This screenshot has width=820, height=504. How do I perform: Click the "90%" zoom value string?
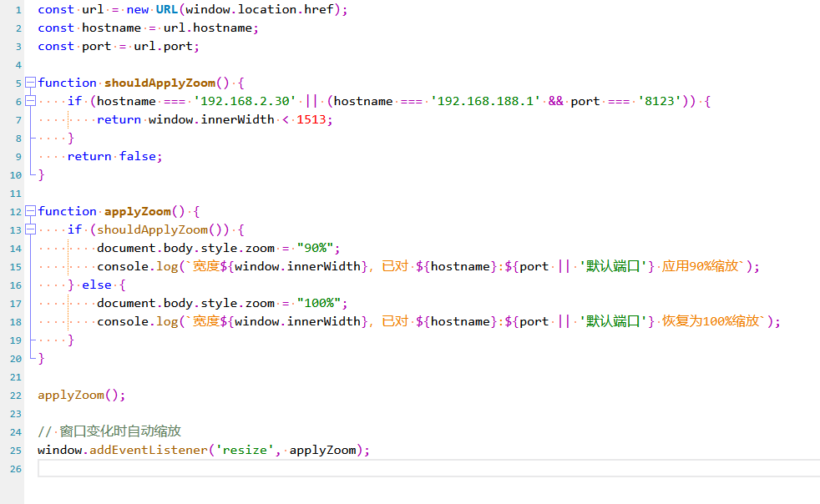point(317,248)
